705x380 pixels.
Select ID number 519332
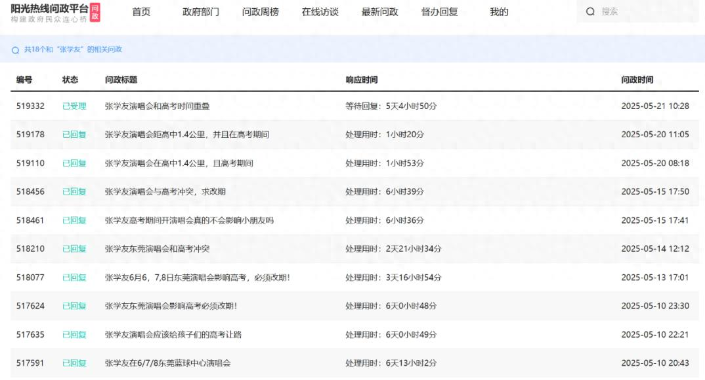click(x=30, y=106)
